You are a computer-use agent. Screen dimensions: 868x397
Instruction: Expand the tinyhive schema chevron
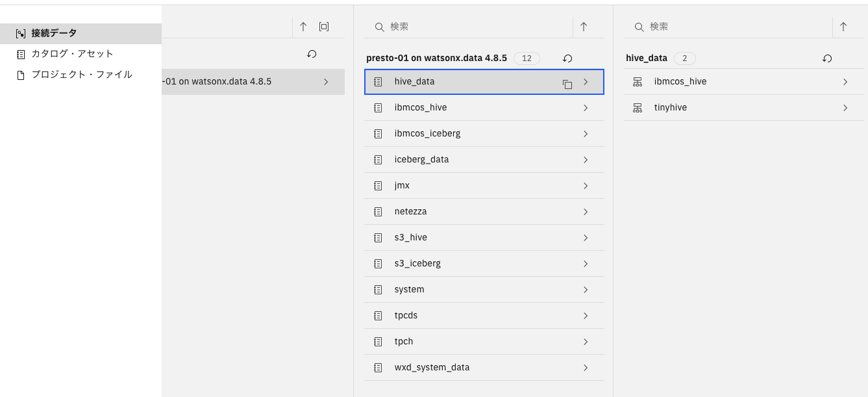tap(845, 108)
